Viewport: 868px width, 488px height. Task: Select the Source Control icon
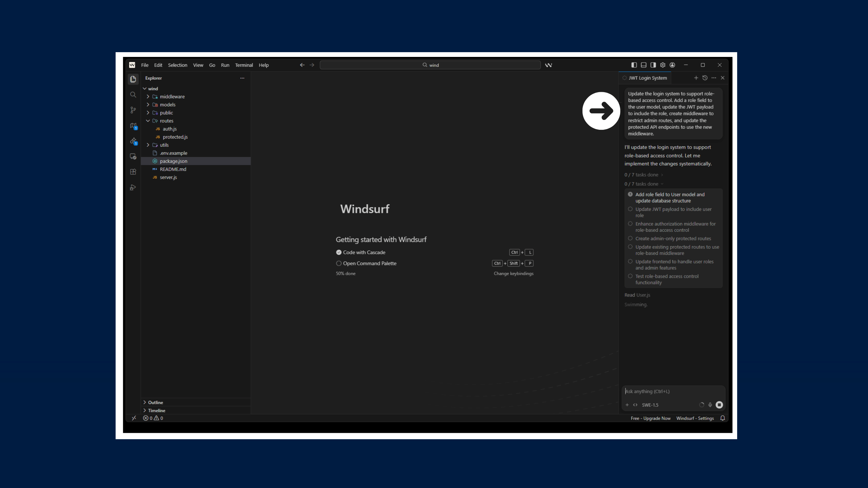pos(133,110)
